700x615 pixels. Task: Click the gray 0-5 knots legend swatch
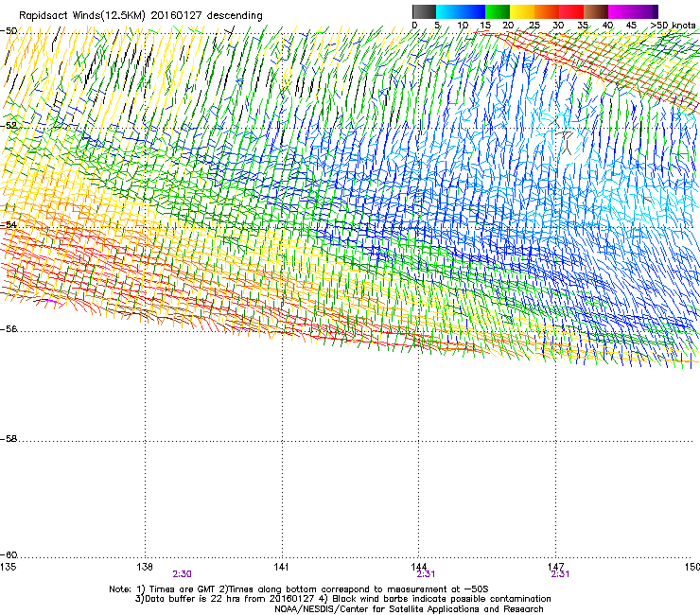(424, 11)
